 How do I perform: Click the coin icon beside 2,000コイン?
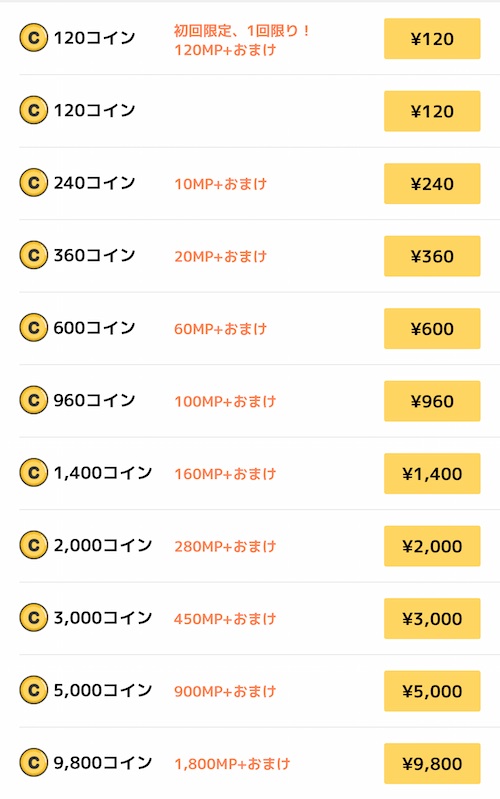34,545
